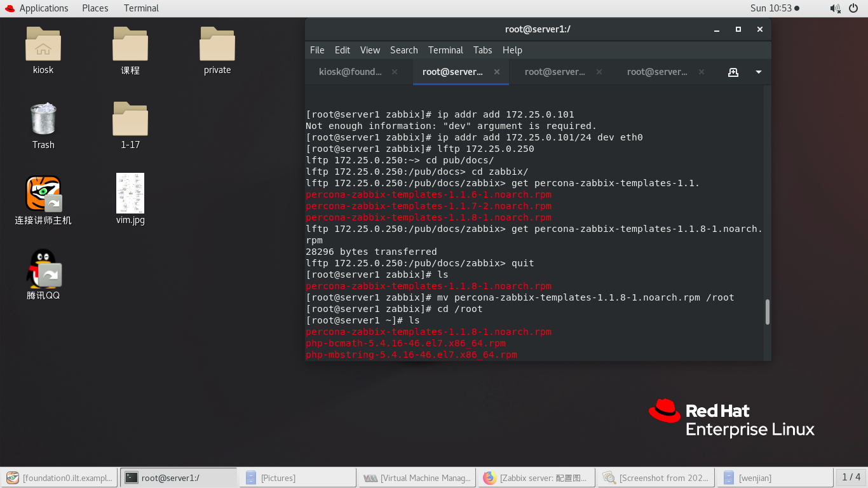Launch the 连接讲师主机 desktop shortcut

(x=43, y=194)
